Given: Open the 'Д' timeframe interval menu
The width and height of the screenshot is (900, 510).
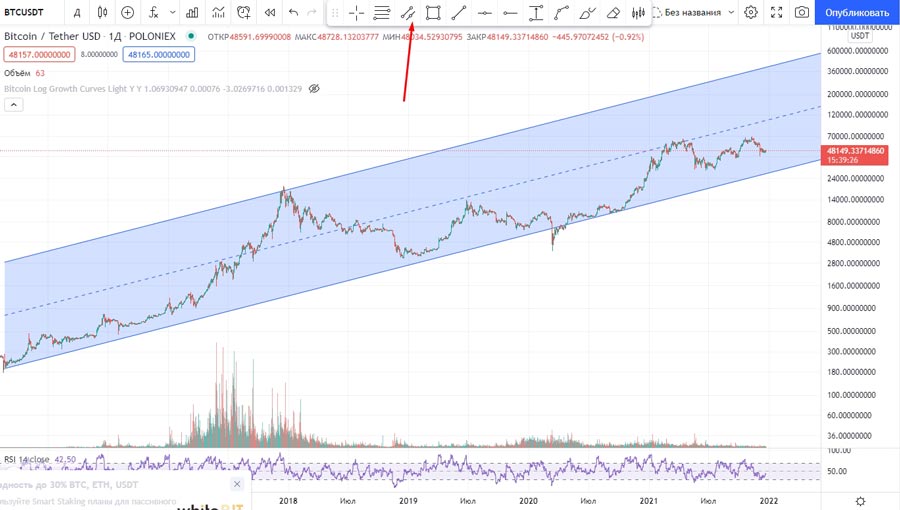Looking at the screenshot, I should coord(77,13).
